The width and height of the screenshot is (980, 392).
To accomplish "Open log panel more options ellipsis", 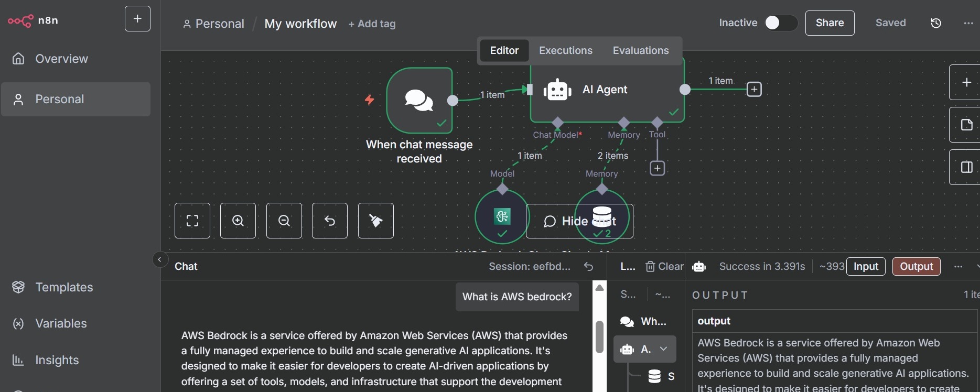I will tap(959, 266).
